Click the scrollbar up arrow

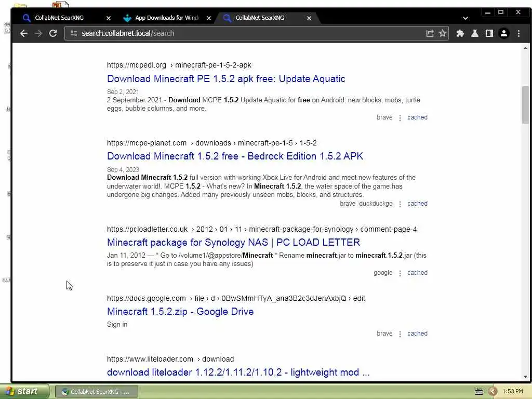pyautogui.click(x=525, y=48)
